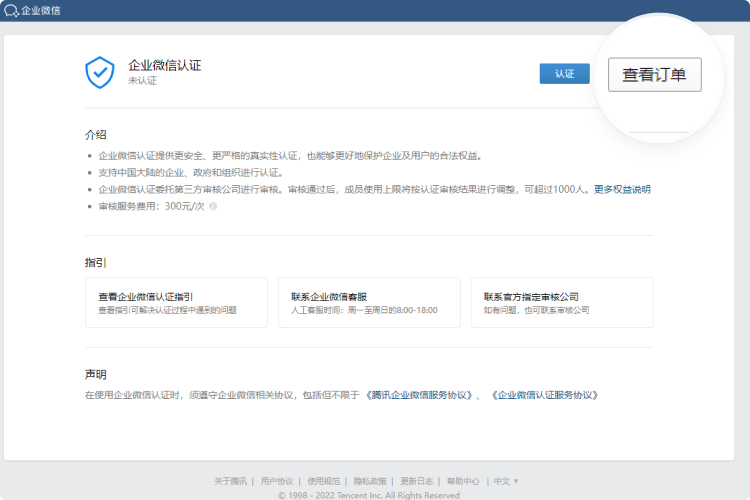Viewport: 750px width, 500px height.
Task: Click the blue 认证 button
Action: pyautogui.click(x=564, y=74)
